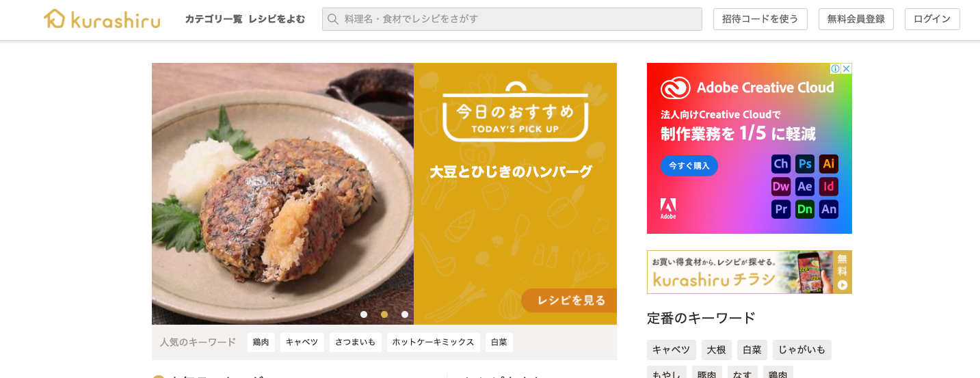Click play icon on kurashiru チラシ banner

pos(843,284)
